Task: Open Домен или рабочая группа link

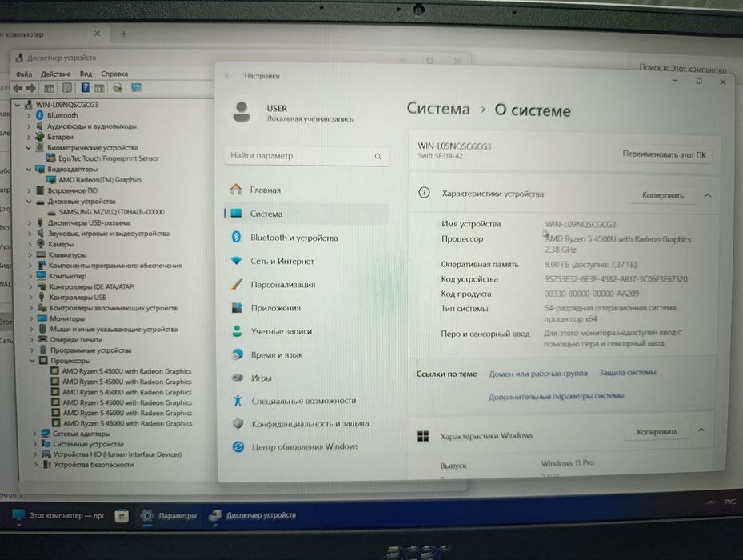Action: pyautogui.click(x=537, y=374)
